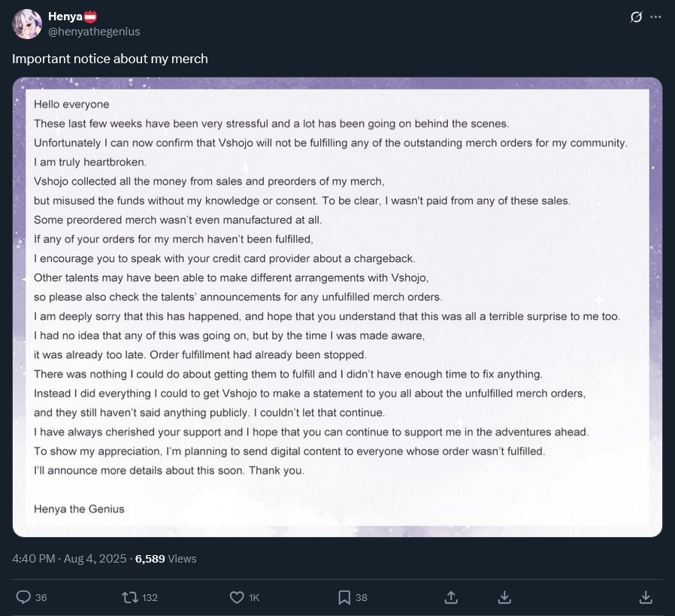
Task: Click the repost count 132
Action: [x=150, y=598]
